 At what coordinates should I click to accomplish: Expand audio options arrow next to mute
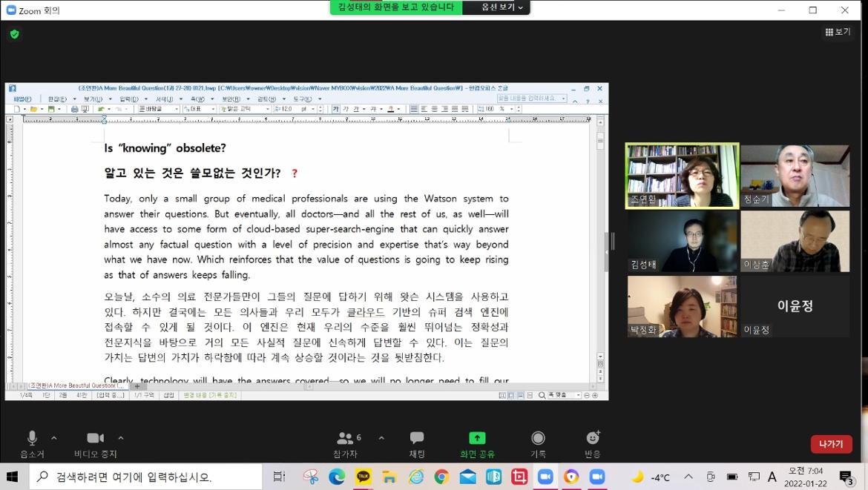(x=53, y=437)
